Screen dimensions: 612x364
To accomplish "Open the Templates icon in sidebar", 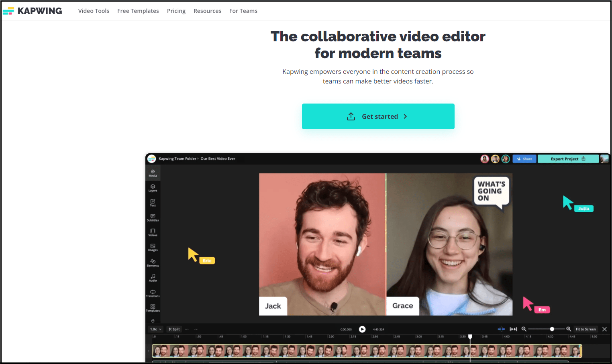I will (x=153, y=308).
